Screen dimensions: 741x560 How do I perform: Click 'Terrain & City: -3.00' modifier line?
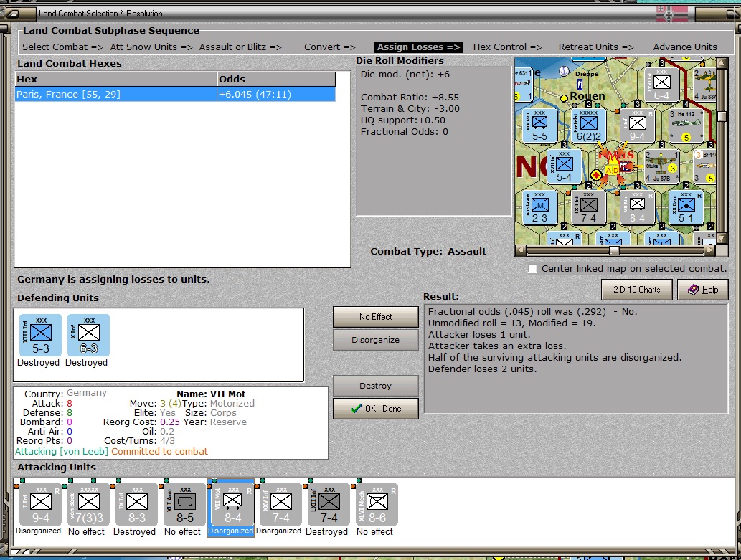(410, 109)
